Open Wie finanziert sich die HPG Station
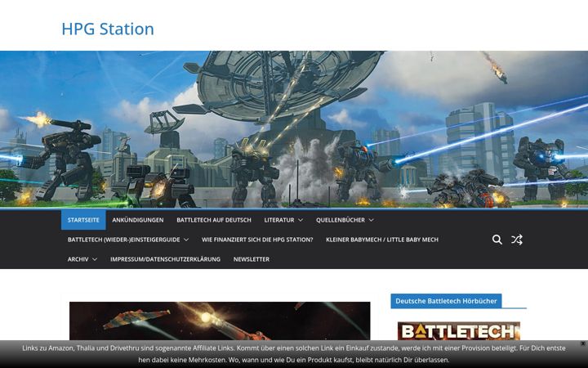 [x=257, y=240]
